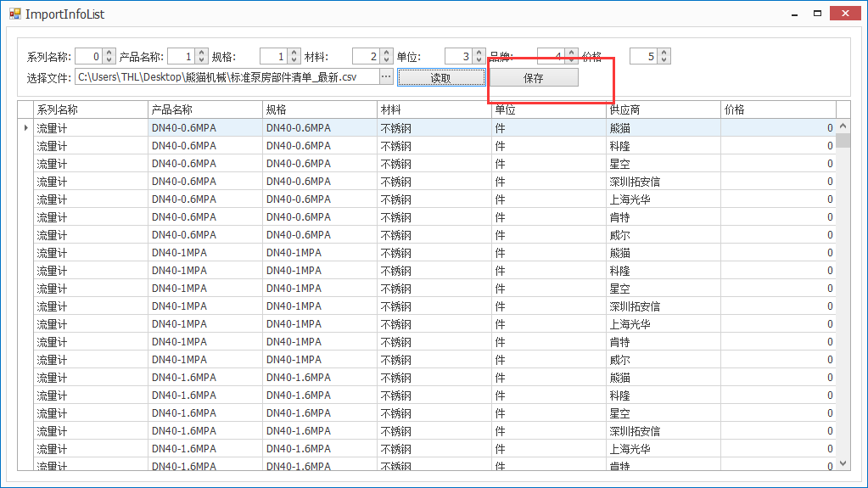Increase the 材料 column index
The image size is (868, 488).
click(386, 53)
